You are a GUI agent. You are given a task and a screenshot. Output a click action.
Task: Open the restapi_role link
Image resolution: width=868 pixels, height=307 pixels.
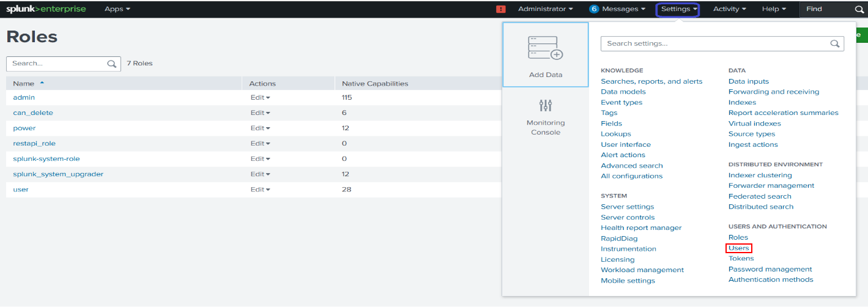pyautogui.click(x=34, y=143)
